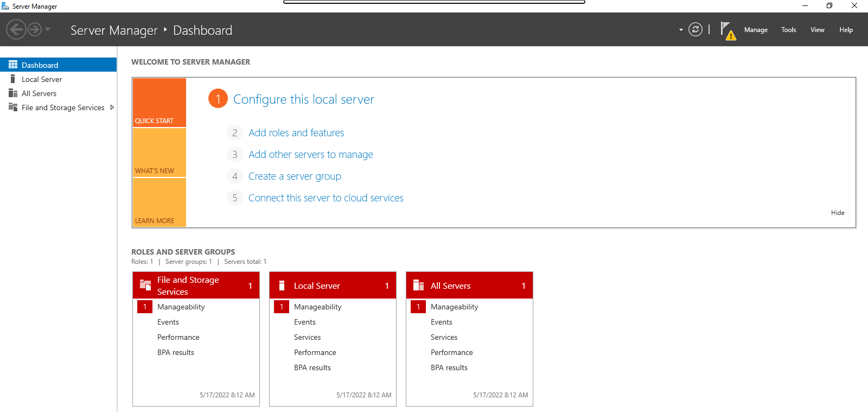Click the Local Server sidebar icon
868x412 pixels.
pyautogui.click(x=13, y=79)
